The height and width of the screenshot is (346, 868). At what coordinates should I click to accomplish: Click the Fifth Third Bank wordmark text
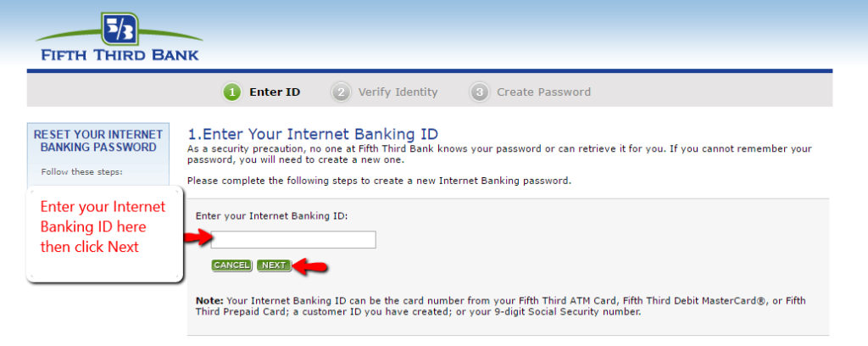120,55
